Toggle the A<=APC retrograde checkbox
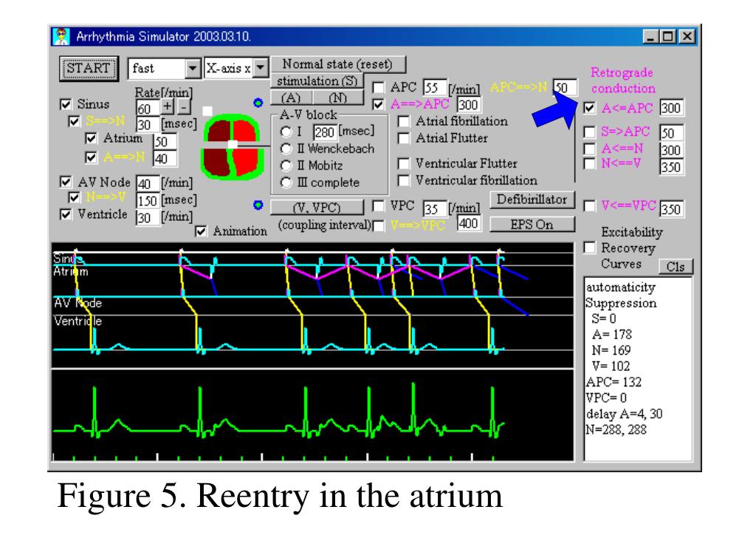Viewport: 756px width, 535px height. (x=590, y=108)
